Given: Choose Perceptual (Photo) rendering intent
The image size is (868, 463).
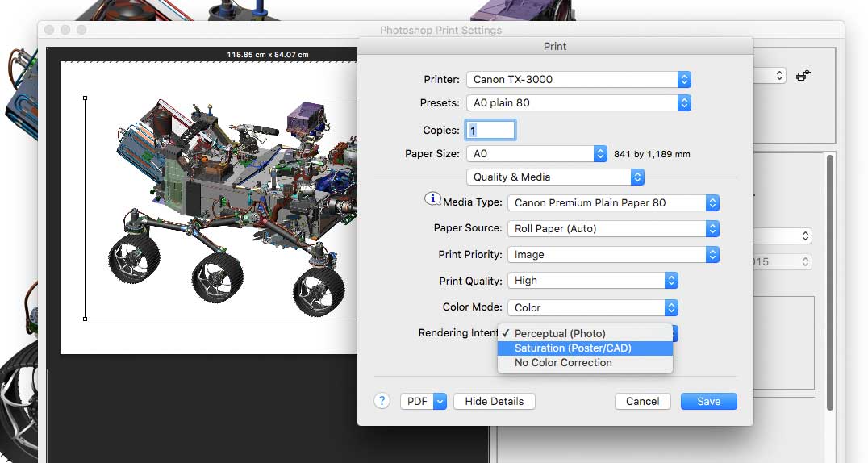Looking at the screenshot, I should coord(585,333).
